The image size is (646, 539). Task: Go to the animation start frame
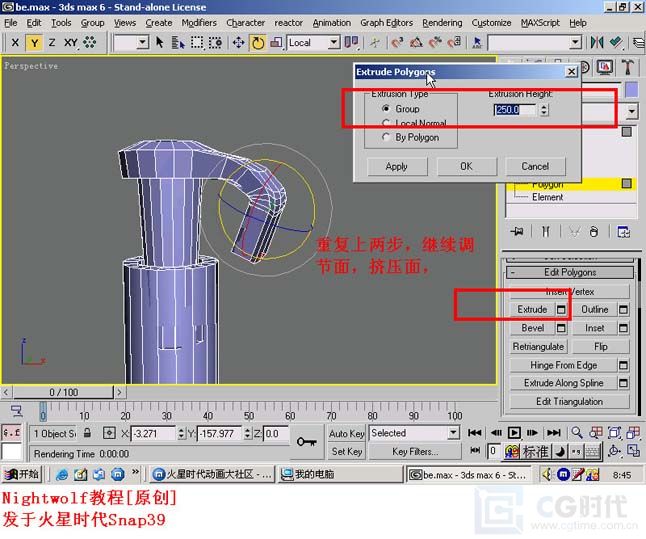click(474, 433)
